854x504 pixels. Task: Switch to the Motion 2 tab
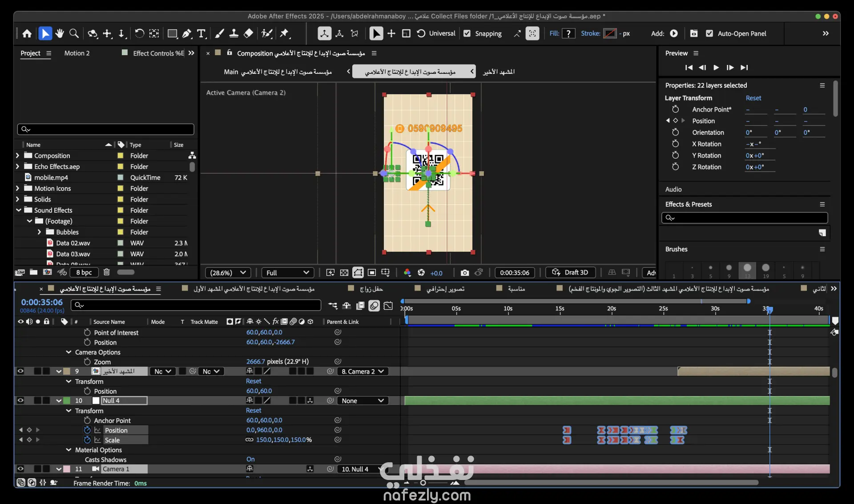click(x=77, y=53)
